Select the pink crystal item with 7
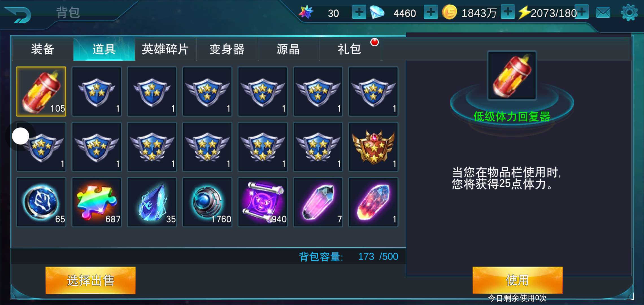This screenshot has width=644, height=305. click(x=318, y=202)
